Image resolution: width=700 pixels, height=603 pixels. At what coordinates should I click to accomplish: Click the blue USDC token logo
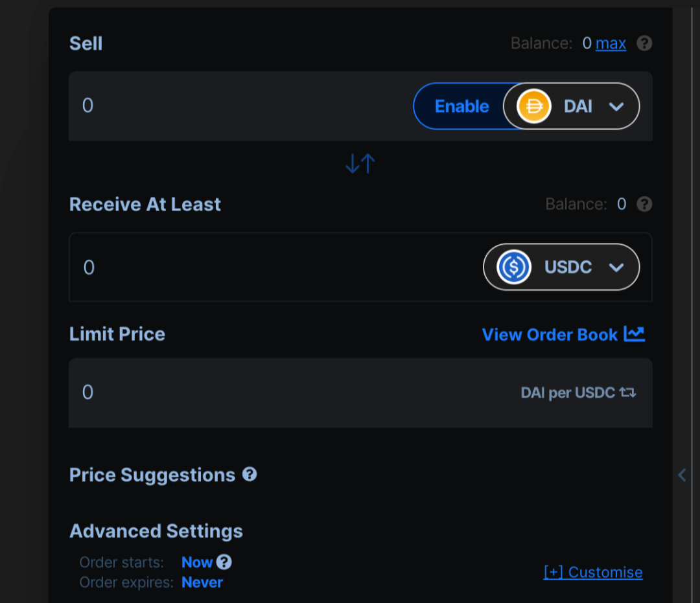tap(514, 267)
